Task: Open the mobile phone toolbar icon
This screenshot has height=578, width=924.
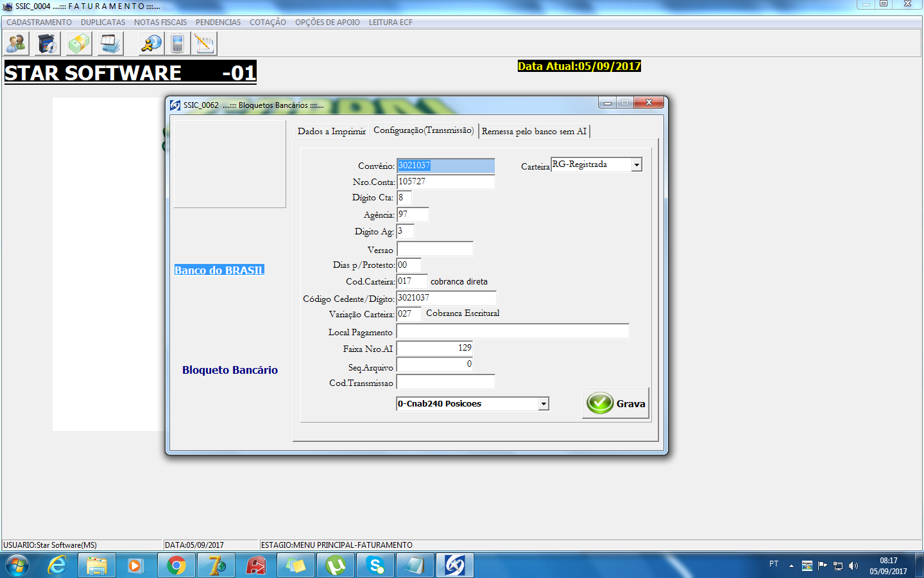Action: (178, 44)
